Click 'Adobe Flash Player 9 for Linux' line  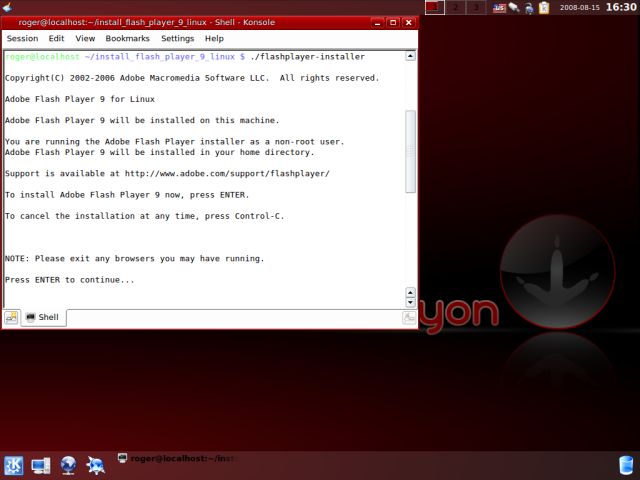pos(80,99)
